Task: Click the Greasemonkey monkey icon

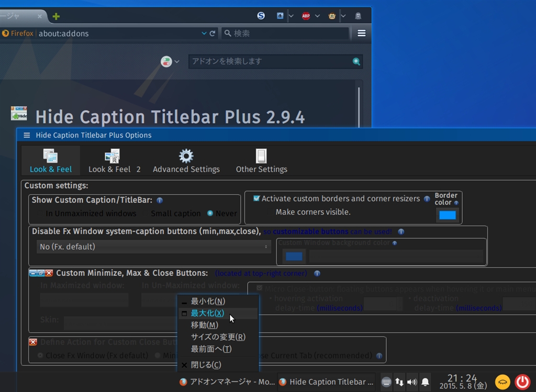Action: (331, 16)
